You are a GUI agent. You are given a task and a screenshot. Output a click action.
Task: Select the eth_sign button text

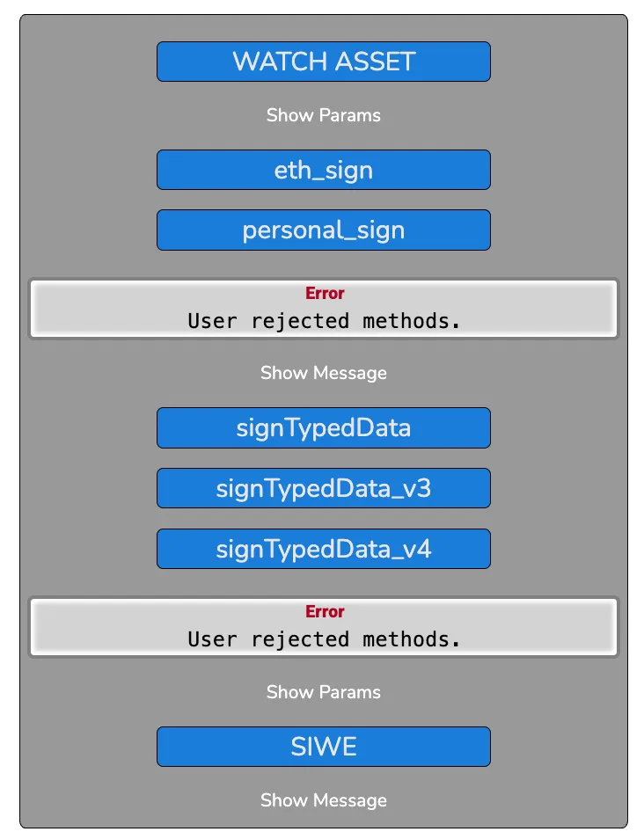323,170
